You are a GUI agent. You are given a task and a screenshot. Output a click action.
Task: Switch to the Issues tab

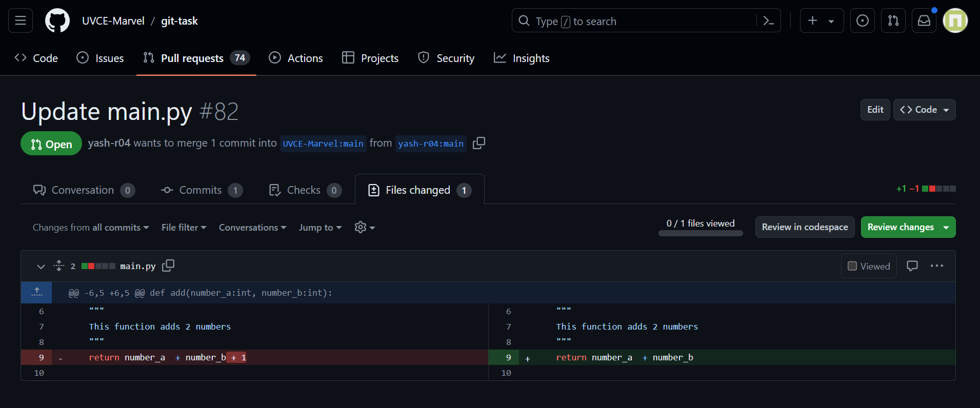100,58
